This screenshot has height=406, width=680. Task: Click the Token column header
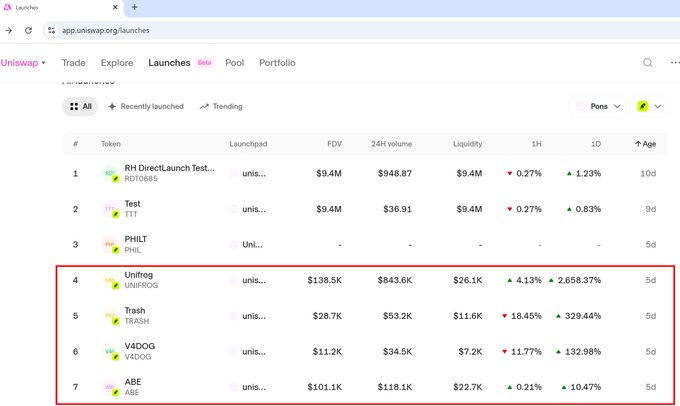pyautogui.click(x=111, y=144)
